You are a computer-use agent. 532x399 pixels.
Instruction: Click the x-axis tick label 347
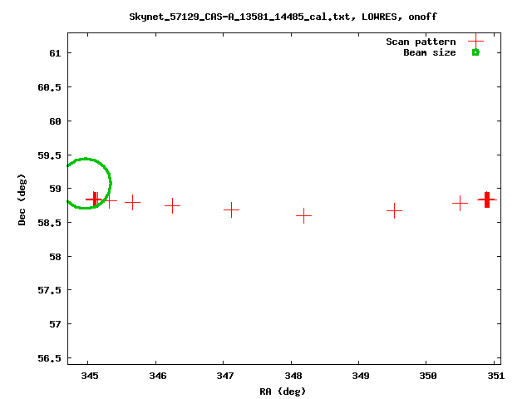[x=225, y=376]
